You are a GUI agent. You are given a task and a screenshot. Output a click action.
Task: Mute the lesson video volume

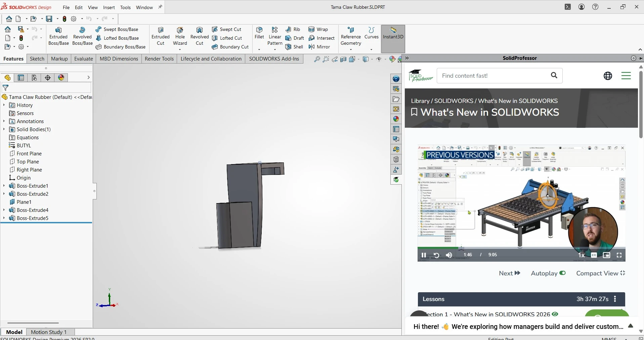tap(449, 255)
